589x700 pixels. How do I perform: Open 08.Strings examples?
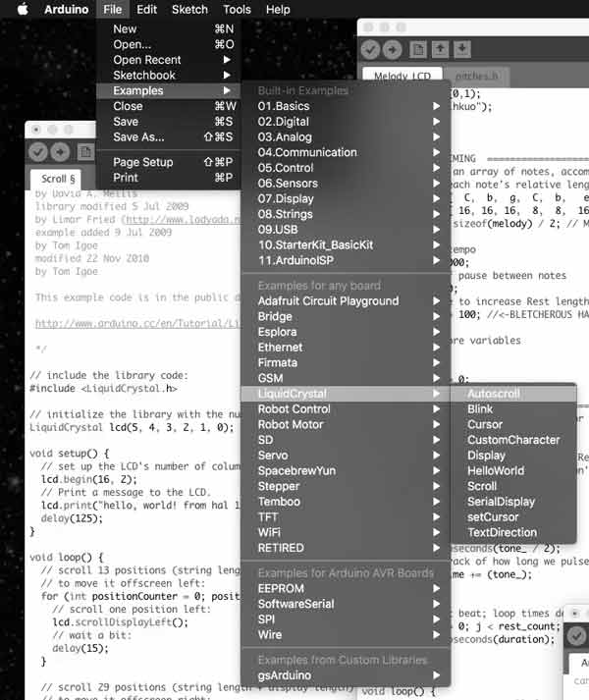click(x=346, y=214)
